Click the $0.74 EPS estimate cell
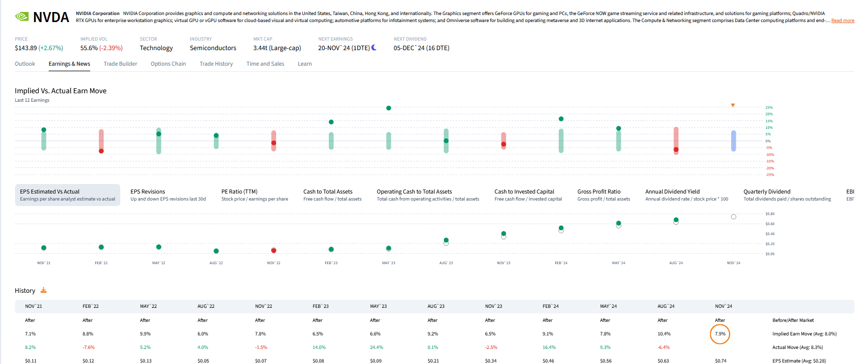Viewport: 868px width, 364px height. 721,360
